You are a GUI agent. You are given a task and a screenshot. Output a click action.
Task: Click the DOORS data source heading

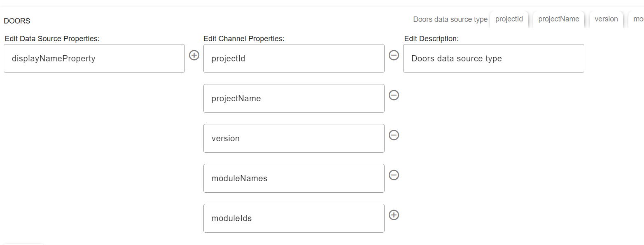17,21
